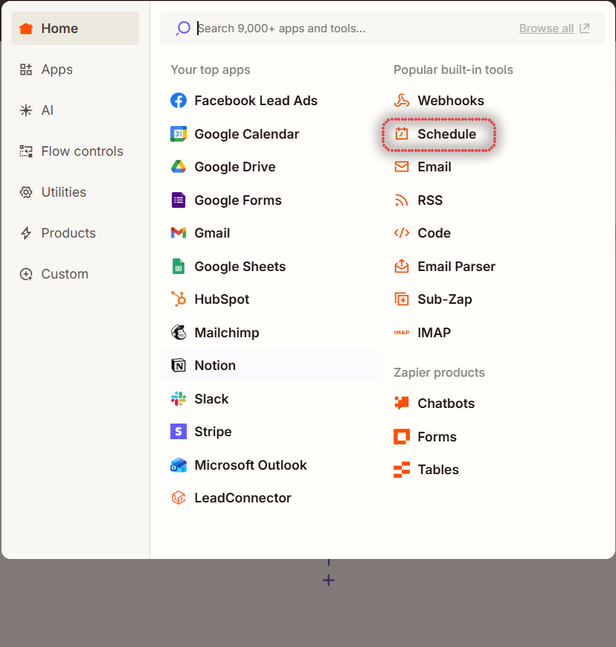Click the IMAP icon
This screenshot has width=616, height=647.
(401, 332)
